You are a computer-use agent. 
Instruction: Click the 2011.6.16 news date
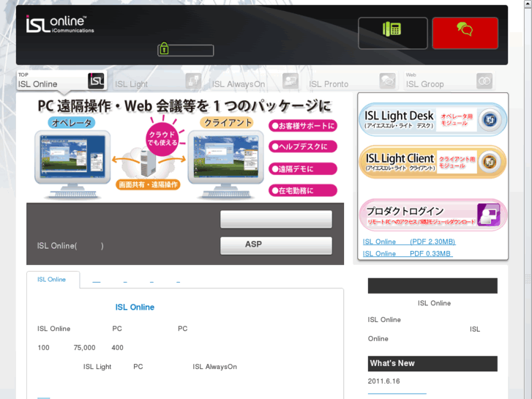point(383,381)
